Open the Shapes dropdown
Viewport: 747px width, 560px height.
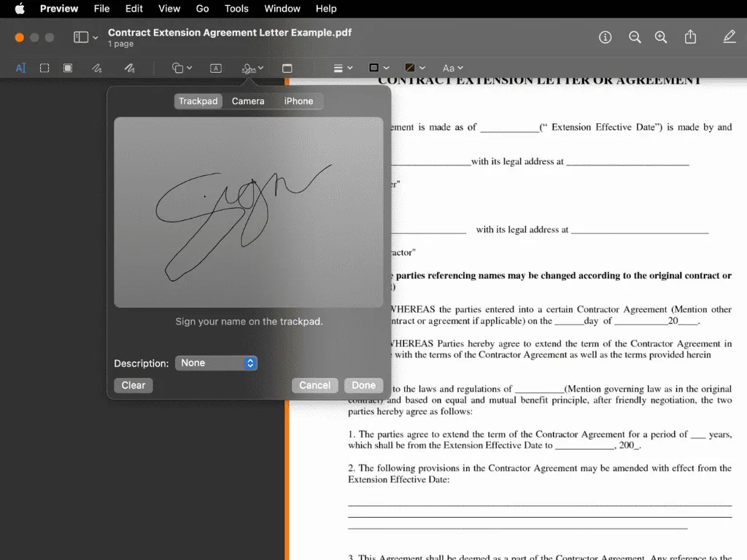coord(180,68)
